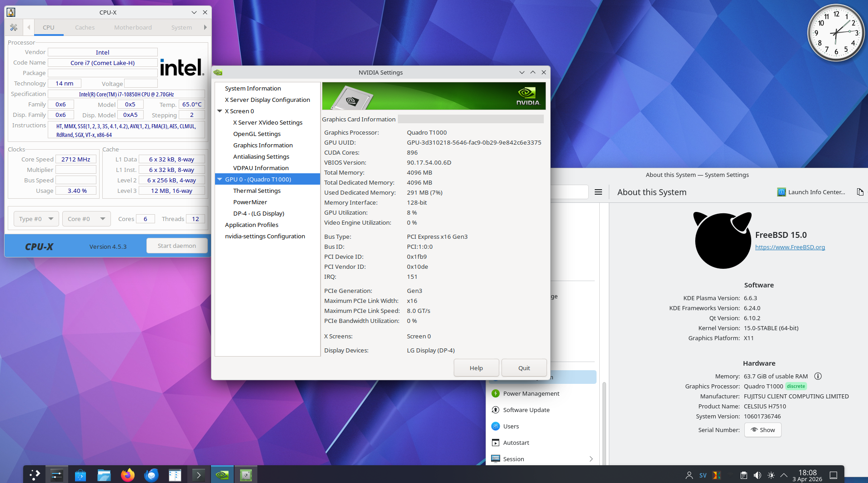Screen dimensions: 868x483
Task: Click the CPU-X settings wrench icon
Action: point(14,28)
